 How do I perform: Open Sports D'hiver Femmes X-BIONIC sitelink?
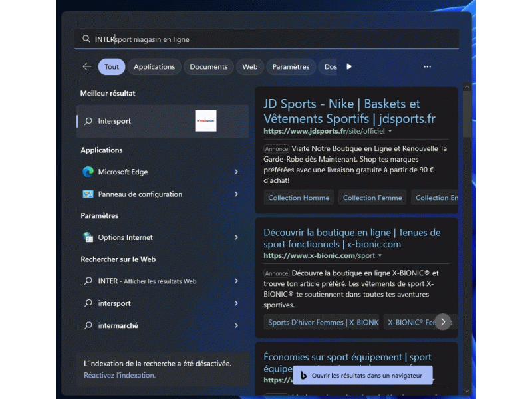[x=321, y=322]
